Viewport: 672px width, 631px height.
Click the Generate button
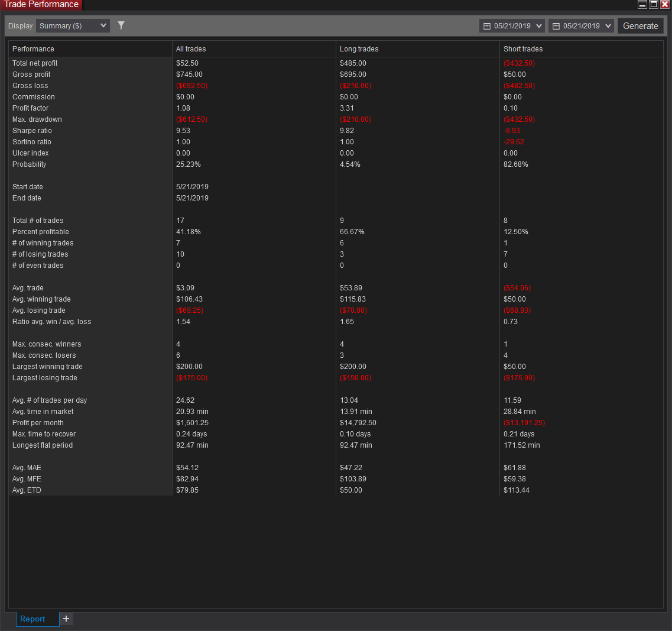pos(640,26)
